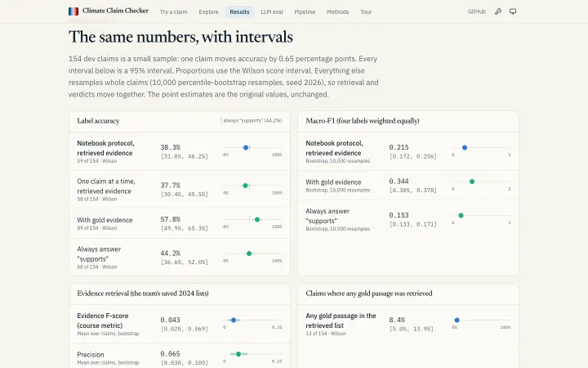Click the 0.065 Precision value

170,354
